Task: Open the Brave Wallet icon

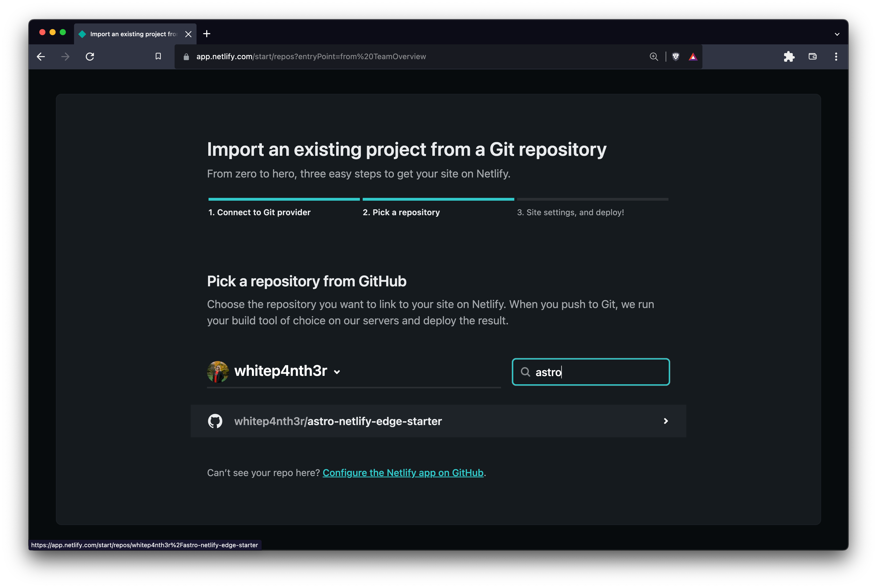Action: (812, 57)
